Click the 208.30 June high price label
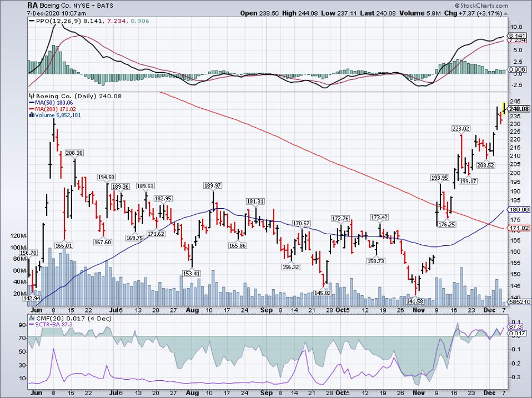 74,153
